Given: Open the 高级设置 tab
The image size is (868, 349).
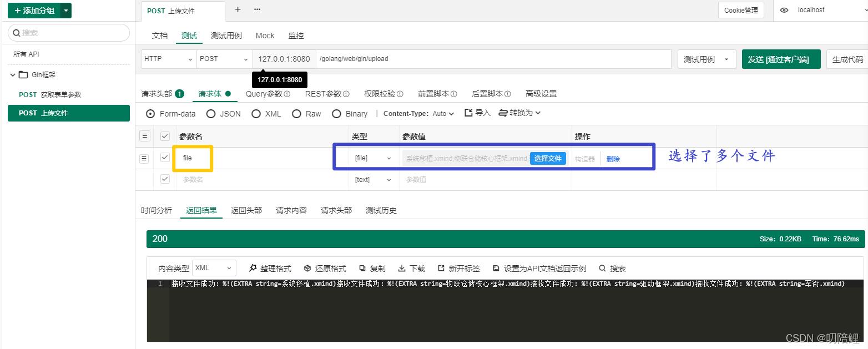Looking at the screenshot, I should [x=541, y=94].
